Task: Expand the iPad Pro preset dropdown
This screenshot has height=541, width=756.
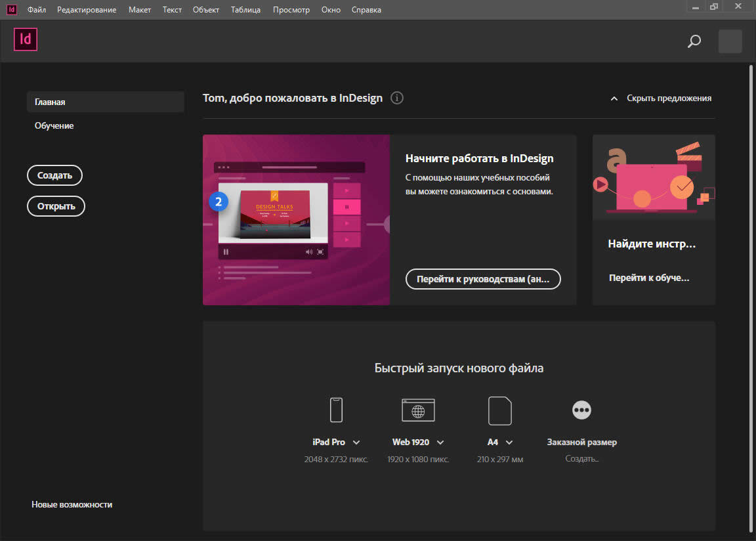Action: [x=356, y=442]
